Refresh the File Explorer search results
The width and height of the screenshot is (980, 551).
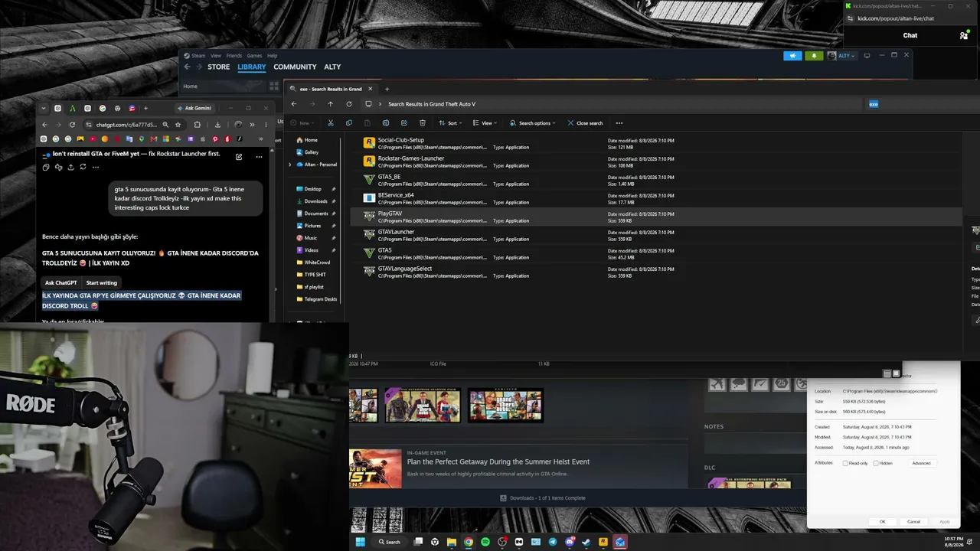pos(349,104)
